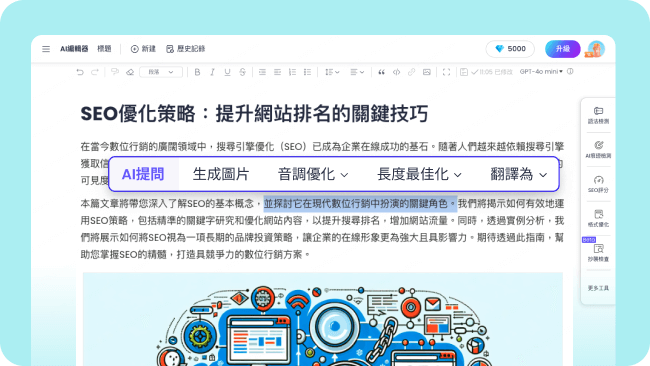Click the 5000 diamond credits badge
The image size is (650, 366).
coord(510,49)
